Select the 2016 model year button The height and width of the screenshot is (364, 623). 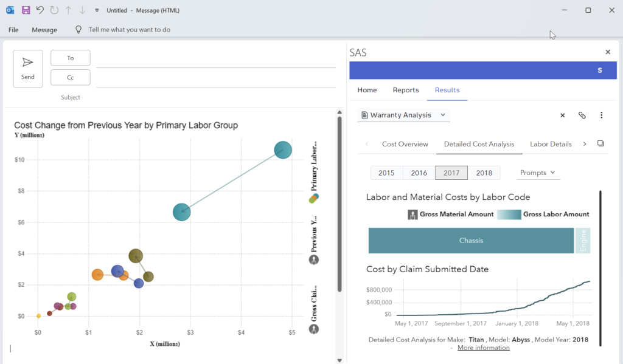point(419,173)
